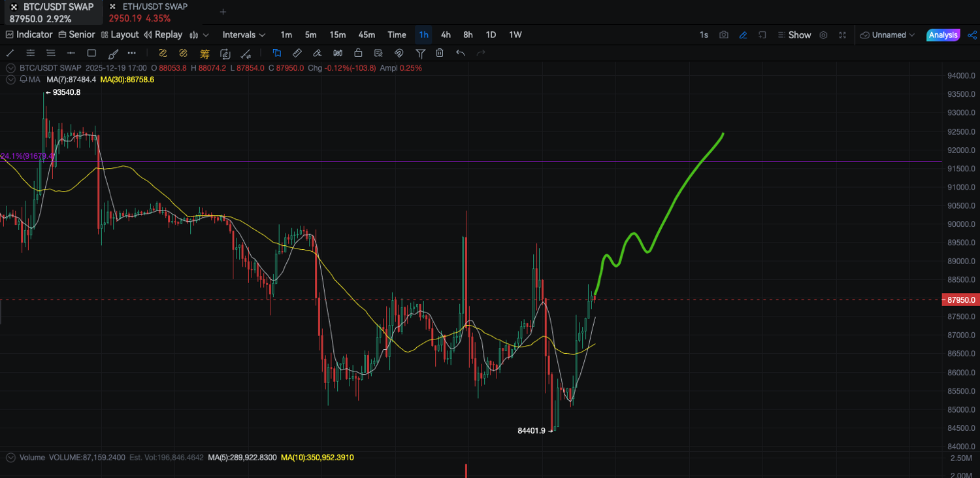Open the filter funnel tool
980x478 pixels.
[x=420, y=53]
